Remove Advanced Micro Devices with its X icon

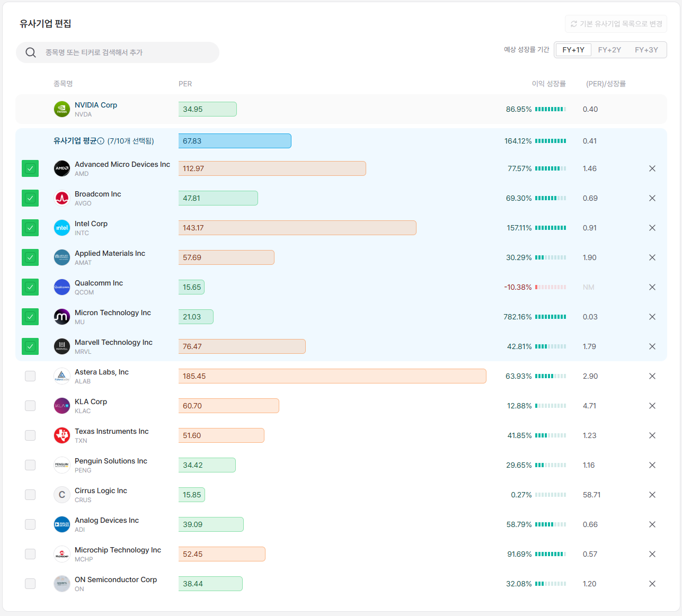coord(652,168)
